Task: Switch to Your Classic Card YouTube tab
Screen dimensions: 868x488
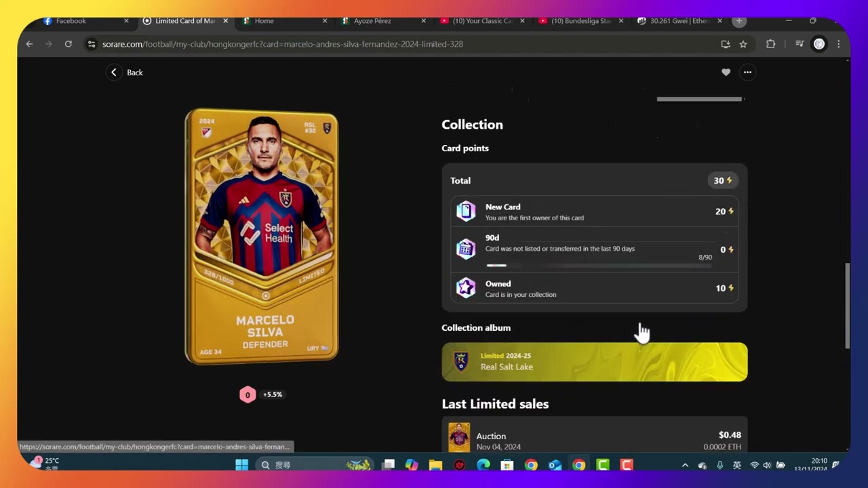Action: click(482, 21)
